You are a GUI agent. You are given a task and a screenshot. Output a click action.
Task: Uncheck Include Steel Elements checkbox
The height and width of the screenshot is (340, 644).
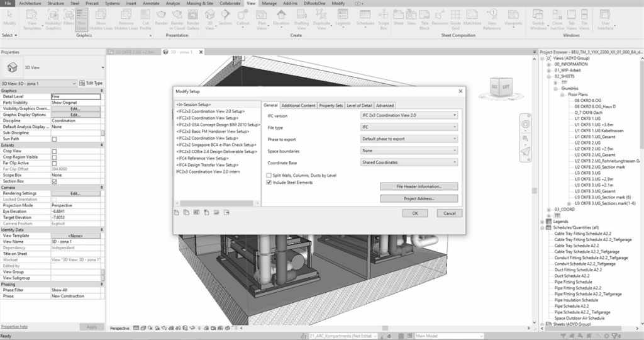pos(269,182)
